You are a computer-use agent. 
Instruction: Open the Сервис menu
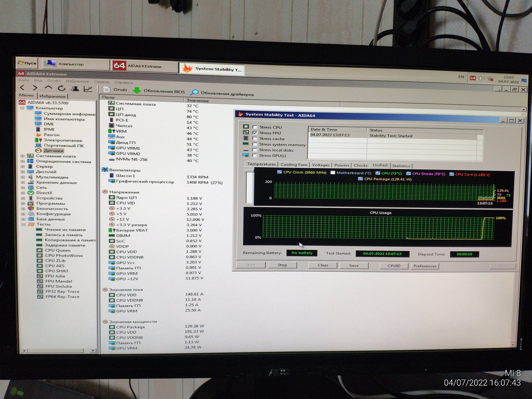pos(102,81)
